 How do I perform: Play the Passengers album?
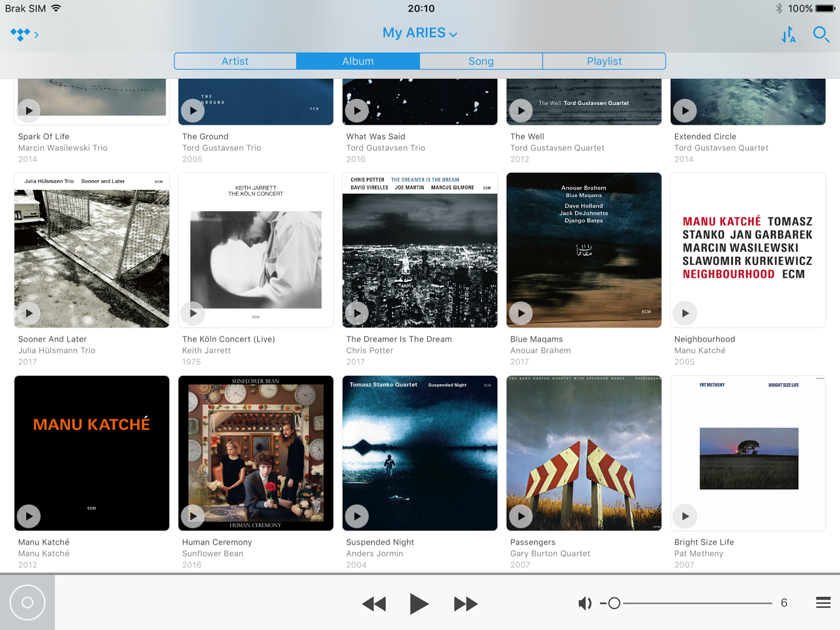(521, 516)
